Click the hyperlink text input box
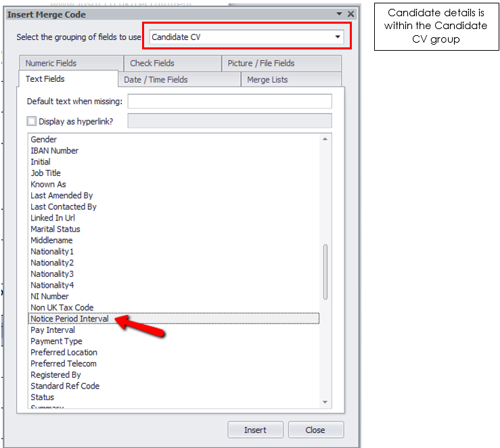This screenshot has height=448, width=500. pyautogui.click(x=229, y=121)
